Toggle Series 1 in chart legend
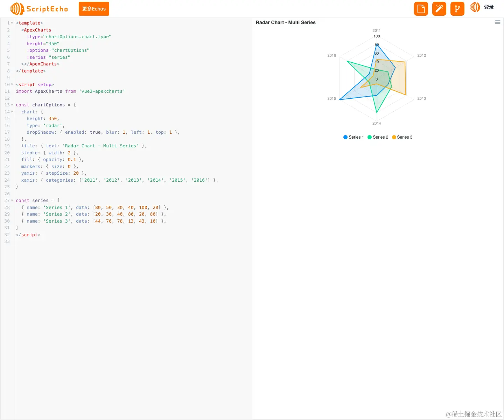The image size is (504, 420). pos(353,137)
